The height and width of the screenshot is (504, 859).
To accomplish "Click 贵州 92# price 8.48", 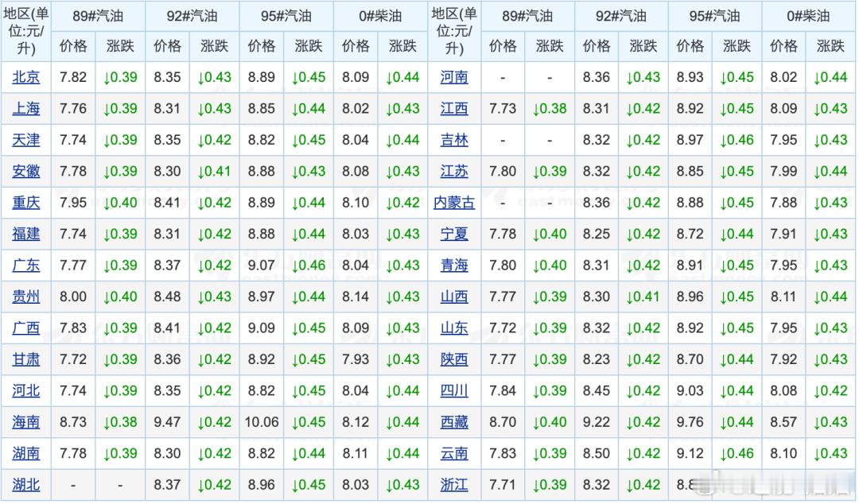I will (x=167, y=297).
